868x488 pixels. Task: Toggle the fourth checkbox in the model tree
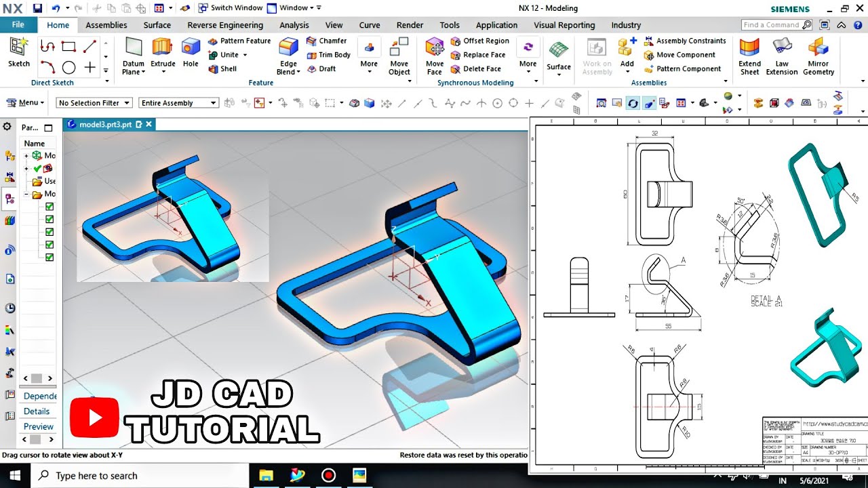pyautogui.click(x=50, y=245)
